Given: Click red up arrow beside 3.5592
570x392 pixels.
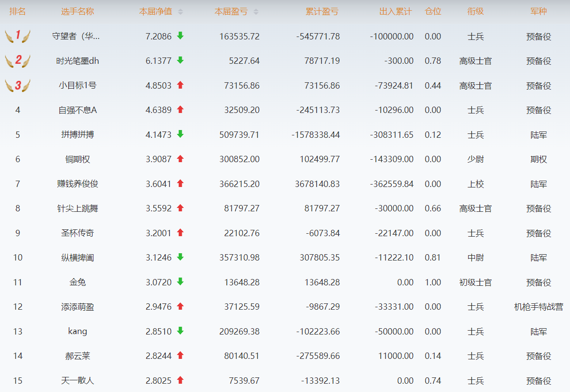Looking at the screenshot, I should [x=180, y=208].
